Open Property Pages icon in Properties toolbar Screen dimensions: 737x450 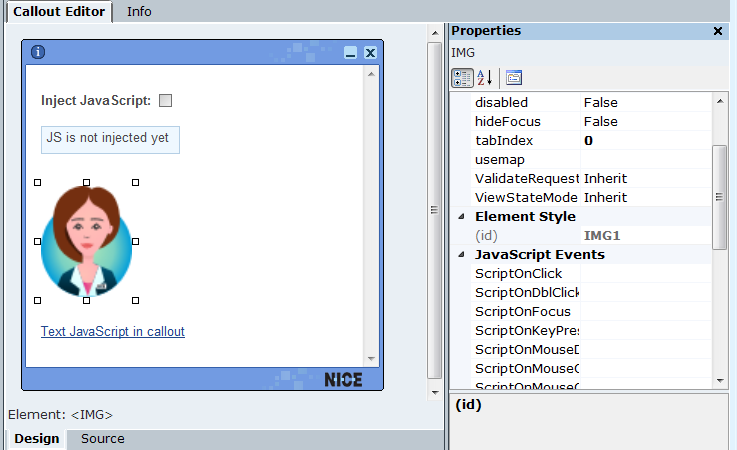point(513,77)
